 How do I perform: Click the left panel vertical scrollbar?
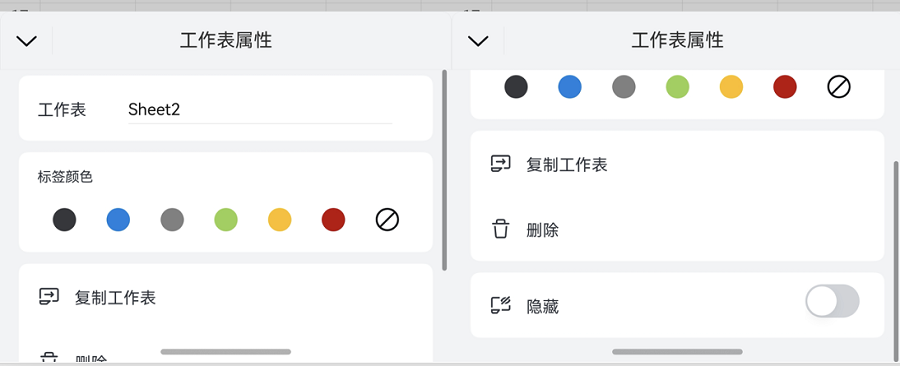[x=444, y=170]
